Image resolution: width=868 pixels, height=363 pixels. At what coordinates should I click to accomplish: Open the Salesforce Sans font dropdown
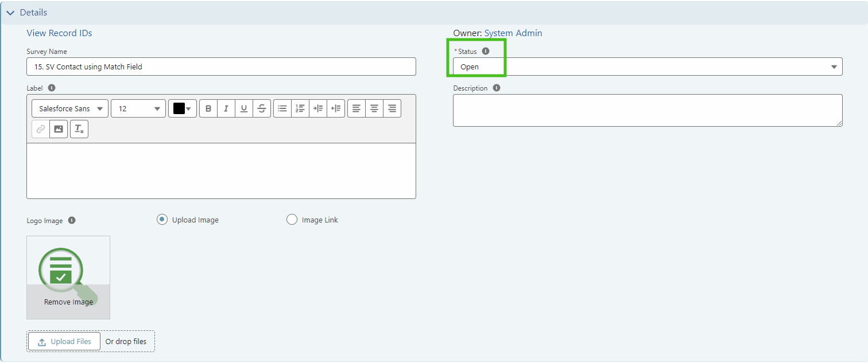[x=70, y=108]
